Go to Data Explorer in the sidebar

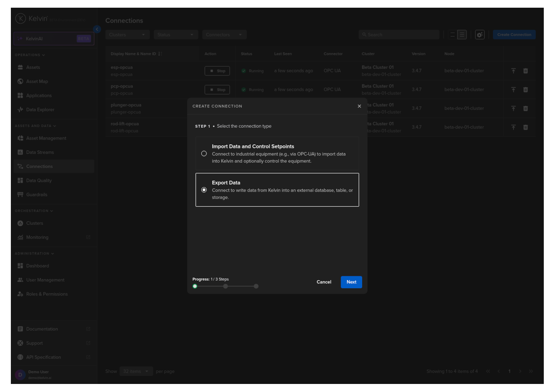click(40, 110)
